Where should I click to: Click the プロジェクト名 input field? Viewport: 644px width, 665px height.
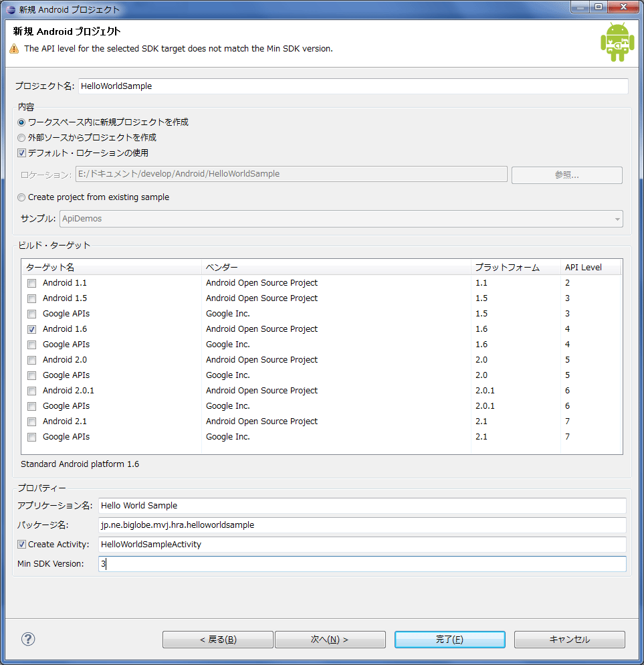click(353, 86)
